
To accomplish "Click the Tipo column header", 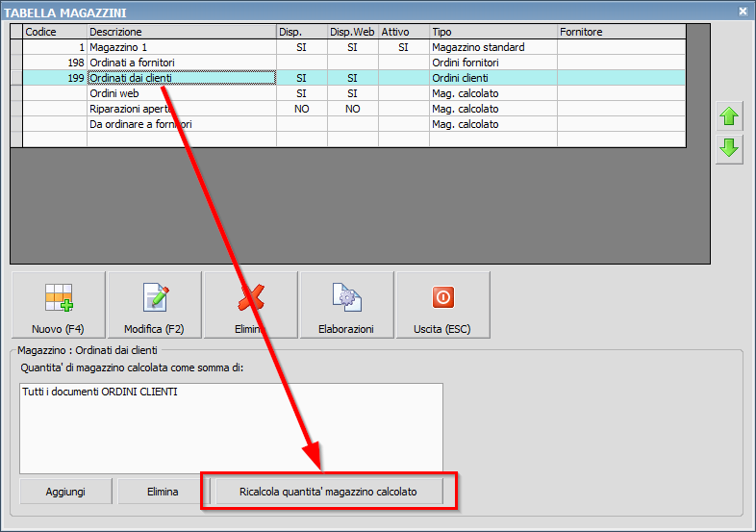I will 493,32.
